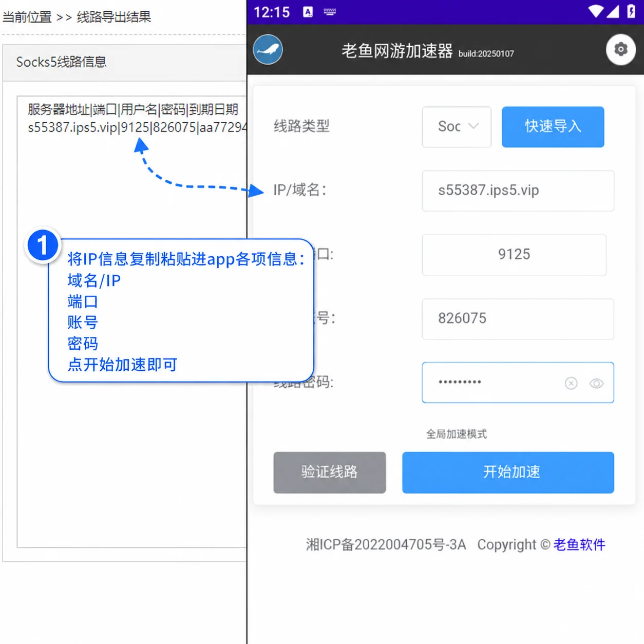Tap the cellular signal status icon
Screen dimensions: 644x644
[613, 11]
